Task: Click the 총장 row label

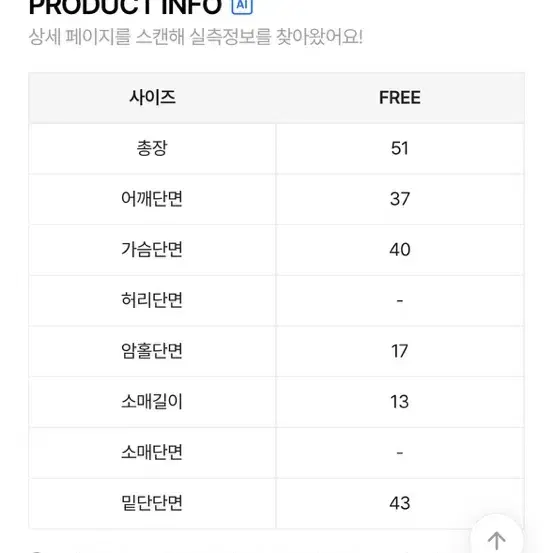Action: (x=152, y=148)
